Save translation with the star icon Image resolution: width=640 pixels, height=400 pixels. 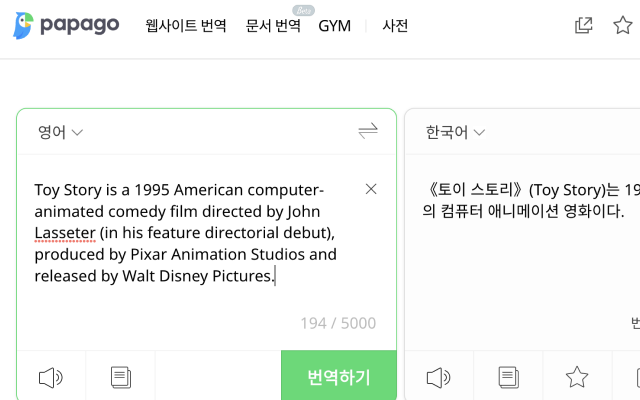coord(577,377)
